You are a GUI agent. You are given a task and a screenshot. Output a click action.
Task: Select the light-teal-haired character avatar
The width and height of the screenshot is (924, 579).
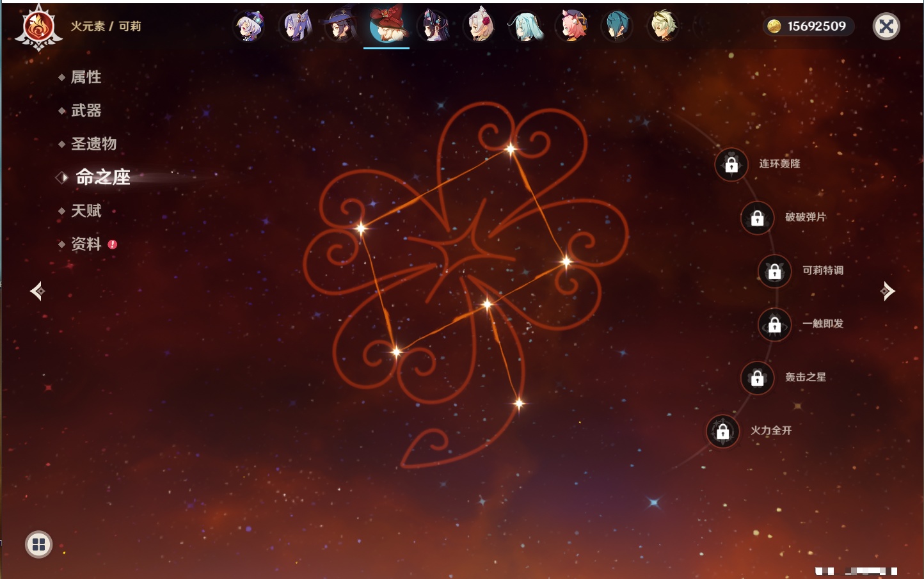(526, 26)
